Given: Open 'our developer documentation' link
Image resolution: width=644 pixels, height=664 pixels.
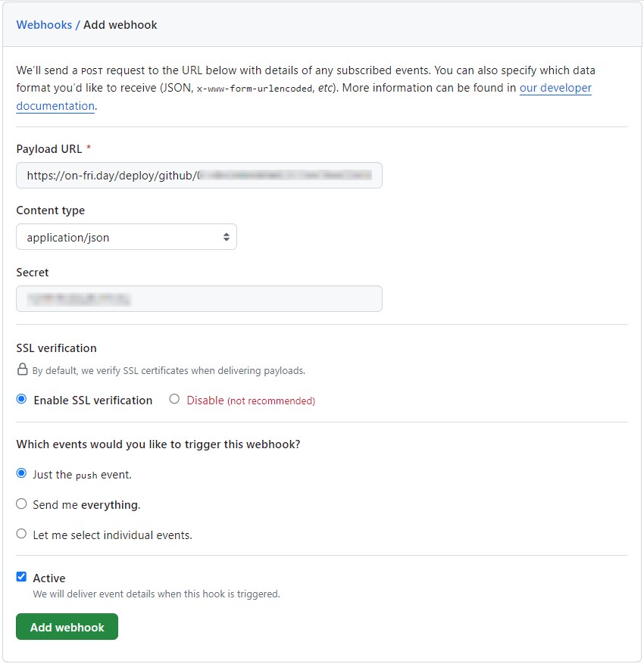Looking at the screenshot, I should pyautogui.click(x=555, y=88).
